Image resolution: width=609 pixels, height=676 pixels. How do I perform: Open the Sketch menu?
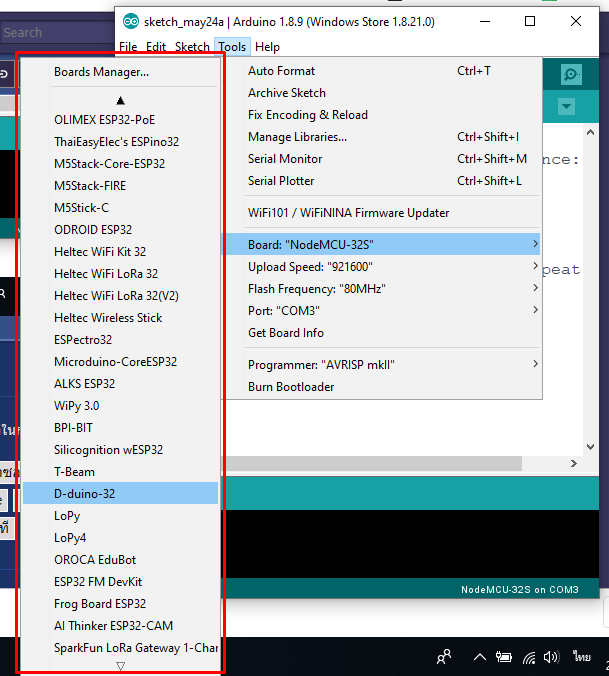click(192, 47)
